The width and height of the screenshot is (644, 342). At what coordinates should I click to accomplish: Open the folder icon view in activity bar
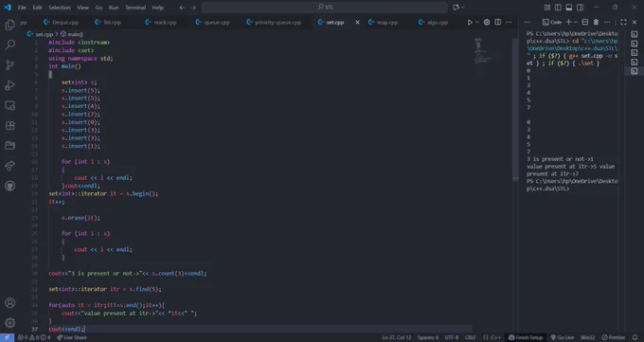coord(9,146)
